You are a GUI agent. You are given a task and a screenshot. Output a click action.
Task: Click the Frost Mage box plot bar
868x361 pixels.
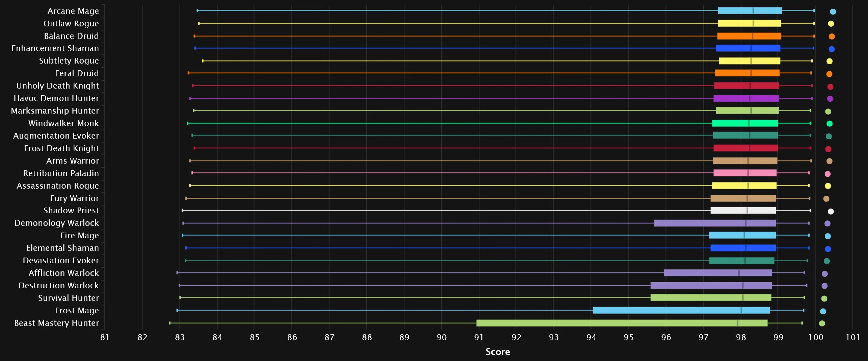tap(681, 310)
